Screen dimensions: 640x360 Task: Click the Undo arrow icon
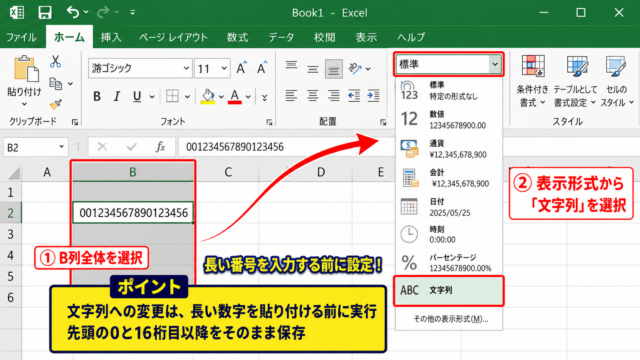pos(73,12)
